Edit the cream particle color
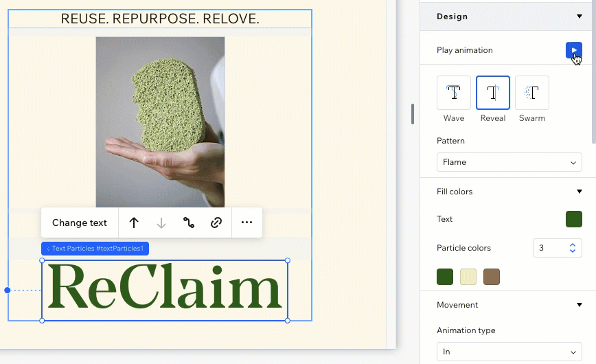Viewport: 596px width, 364px height. click(x=468, y=277)
